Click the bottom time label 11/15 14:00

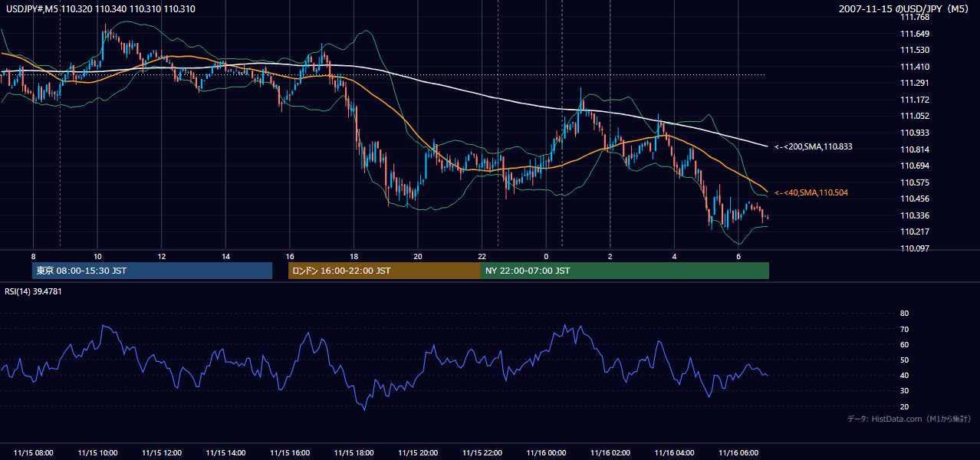click(225, 453)
